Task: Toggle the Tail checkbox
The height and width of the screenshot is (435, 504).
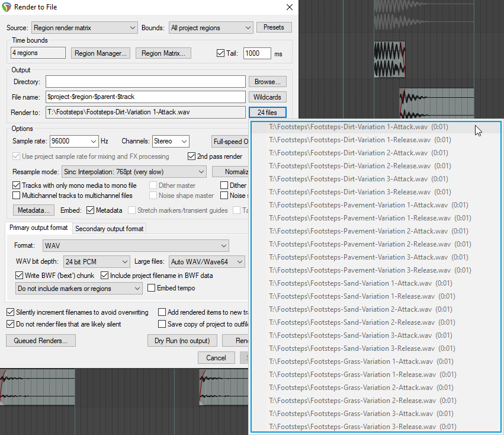Action: pos(219,53)
